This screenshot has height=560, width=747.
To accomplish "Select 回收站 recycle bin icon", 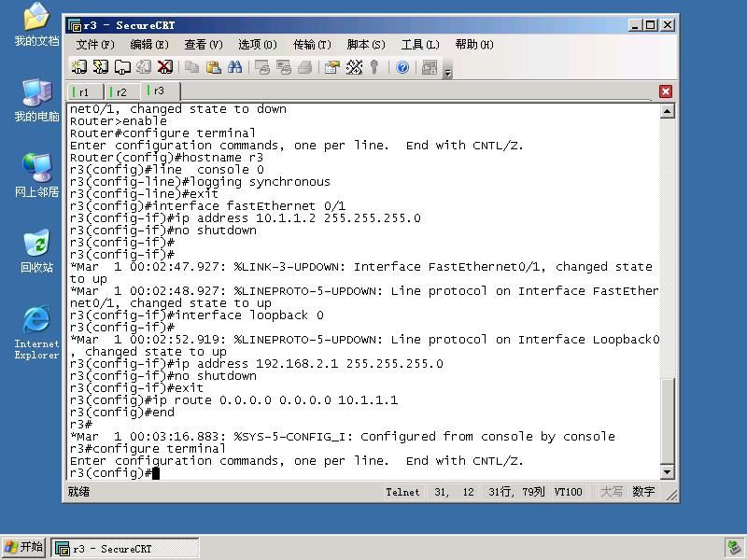I will [36, 251].
